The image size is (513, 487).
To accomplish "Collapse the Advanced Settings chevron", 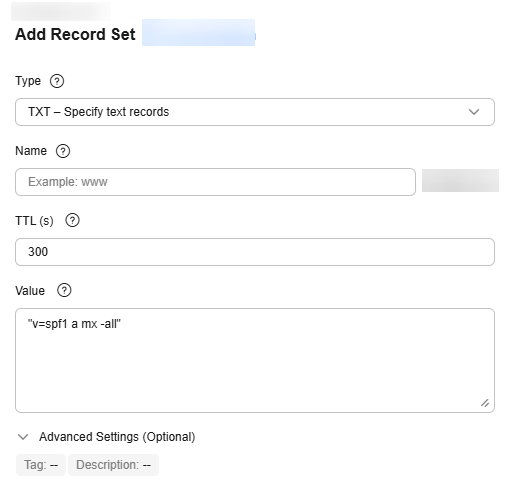I will coord(23,437).
